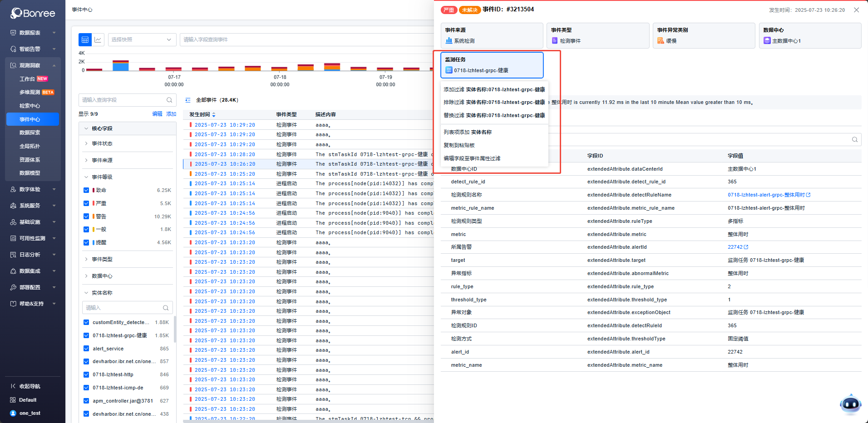Click the sort icon next to 发生时间
The height and width of the screenshot is (423, 868).
pyautogui.click(x=214, y=115)
